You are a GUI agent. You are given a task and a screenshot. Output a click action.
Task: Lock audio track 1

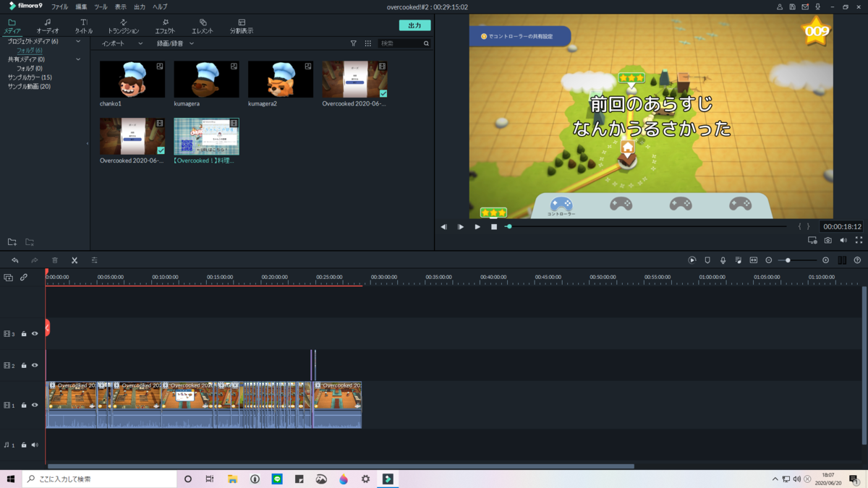point(24,445)
